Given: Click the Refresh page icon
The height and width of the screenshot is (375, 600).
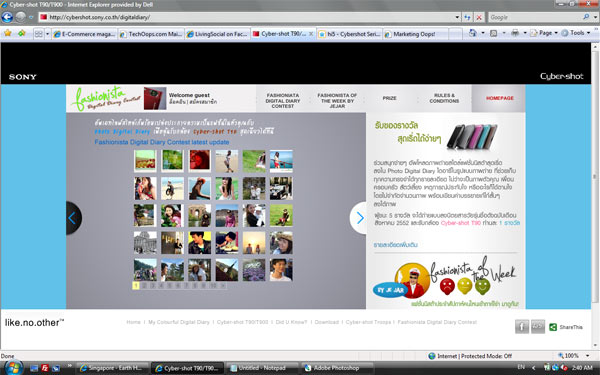Looking at the screenshot, I should pos(467,17).
